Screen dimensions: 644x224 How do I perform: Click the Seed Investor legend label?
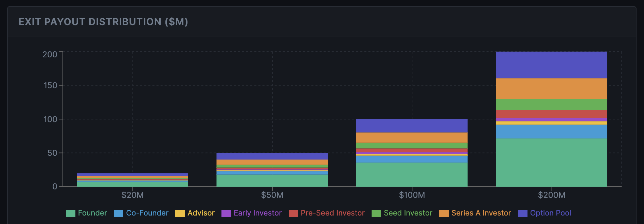coord(408,213)
